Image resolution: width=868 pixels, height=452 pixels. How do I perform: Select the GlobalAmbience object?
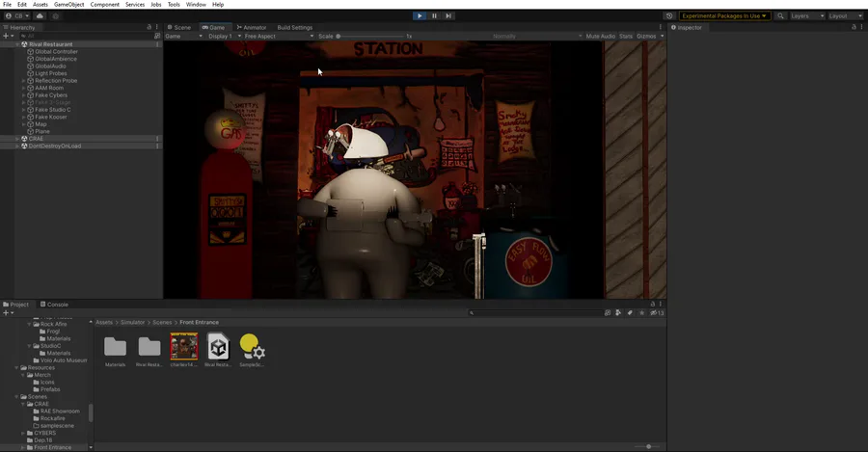tap(55, 59)
